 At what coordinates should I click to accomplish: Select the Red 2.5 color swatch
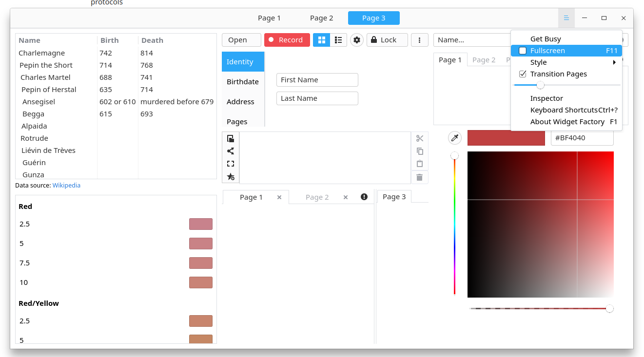click(x=201, y=224)
